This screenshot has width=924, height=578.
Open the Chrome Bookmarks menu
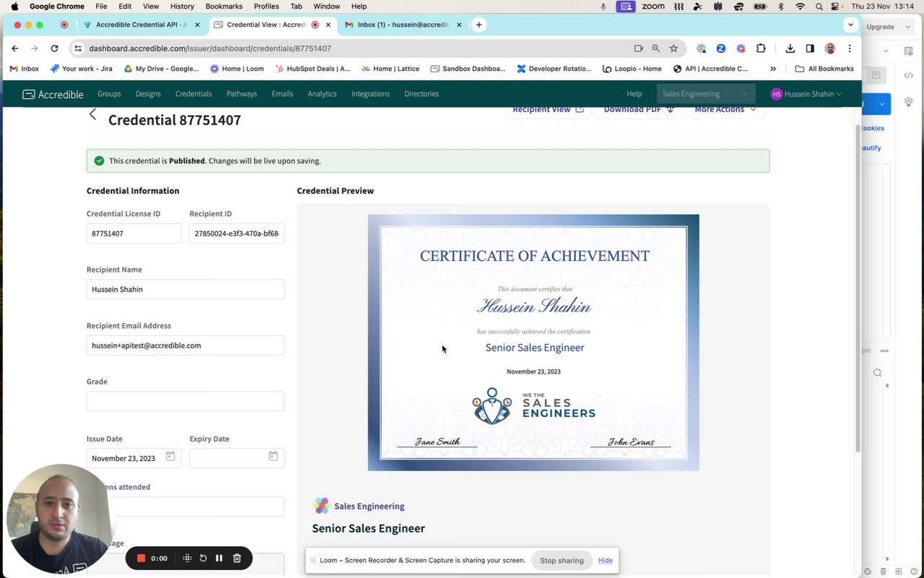click(224, 7)
